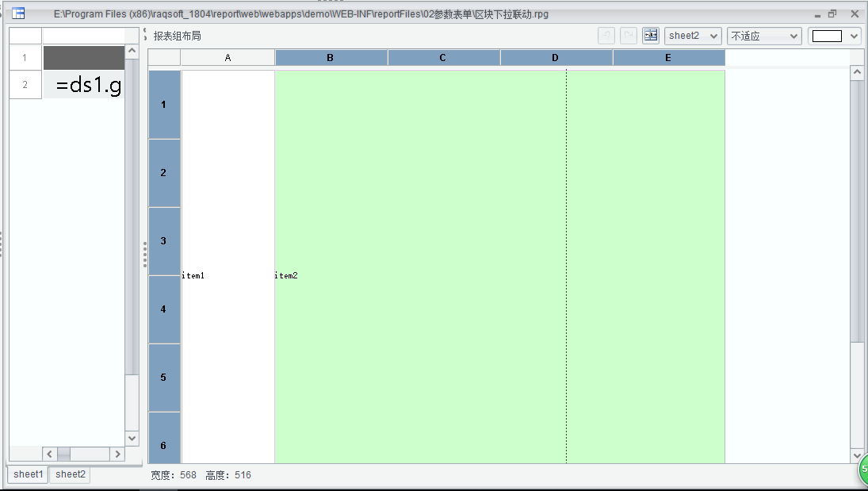The width and height of the screenshot is (868, 491).
Task: Click the 宽度: 568 status text
Action: coord(174,475)
